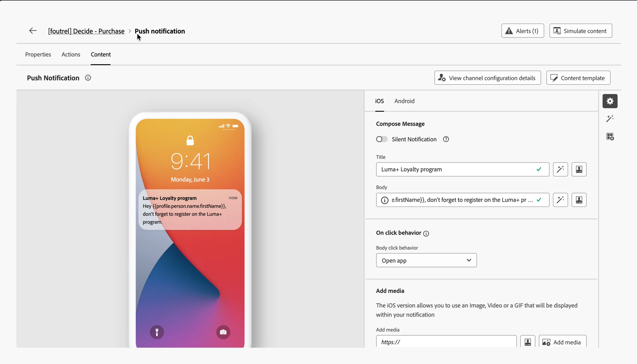Switch to the Properties tab
This screenshot has width=637, height=364.
pos(38,54)
